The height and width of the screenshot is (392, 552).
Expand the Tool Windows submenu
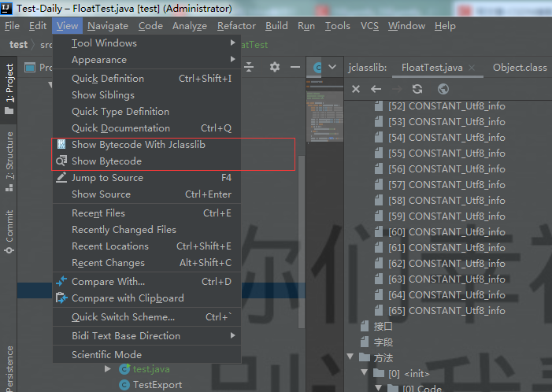coord(146,43)
